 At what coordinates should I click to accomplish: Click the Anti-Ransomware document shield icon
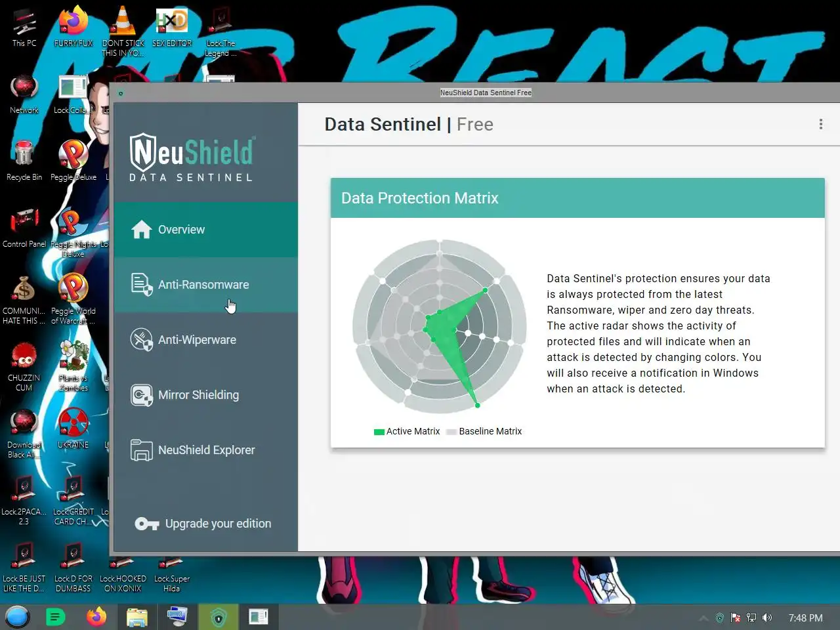tap(142, 285)
